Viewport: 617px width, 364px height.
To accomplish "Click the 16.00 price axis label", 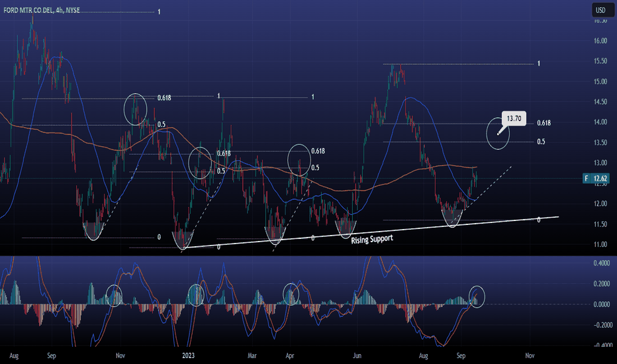I will tap(600, 41).
